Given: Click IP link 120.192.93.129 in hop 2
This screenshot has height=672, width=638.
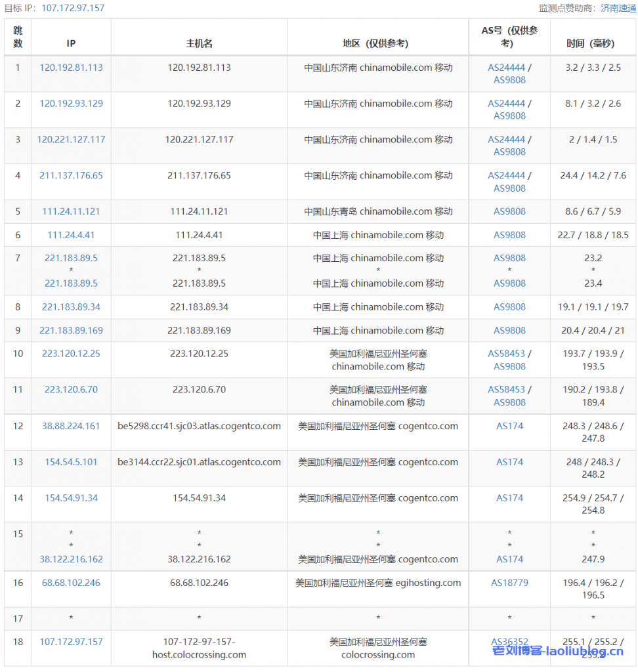Looking at the screenshot, I should point(70,103).
